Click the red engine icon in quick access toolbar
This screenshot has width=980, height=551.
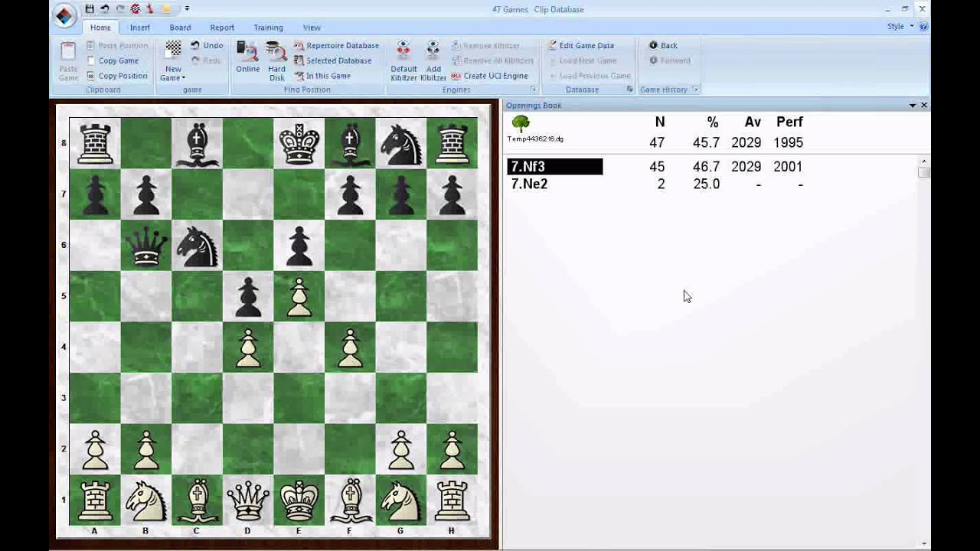[x=136, y=9]
